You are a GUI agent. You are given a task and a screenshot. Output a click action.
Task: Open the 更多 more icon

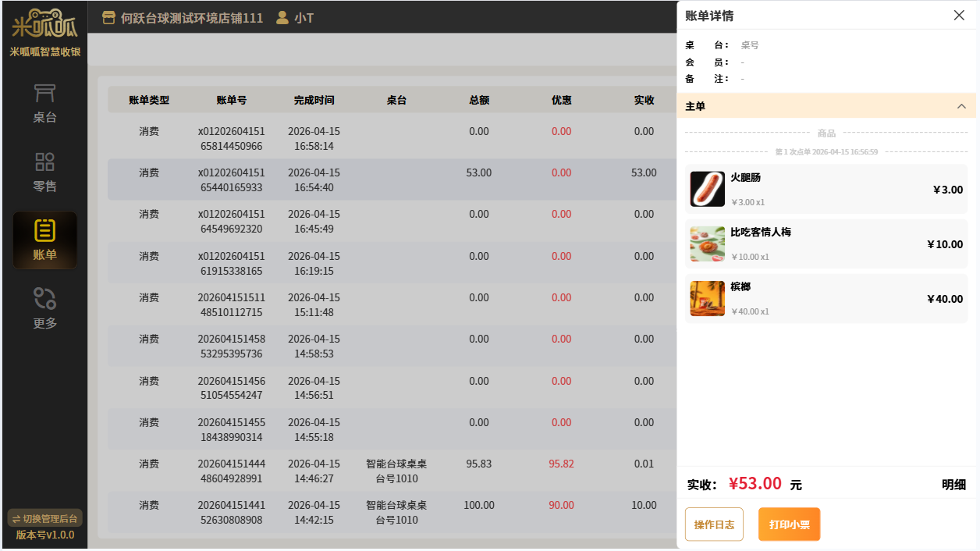(44, 299)
